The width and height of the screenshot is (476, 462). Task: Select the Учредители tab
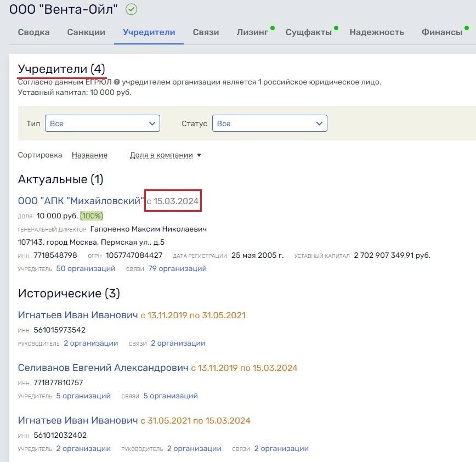pyautogui.click(x=149, y=32)
